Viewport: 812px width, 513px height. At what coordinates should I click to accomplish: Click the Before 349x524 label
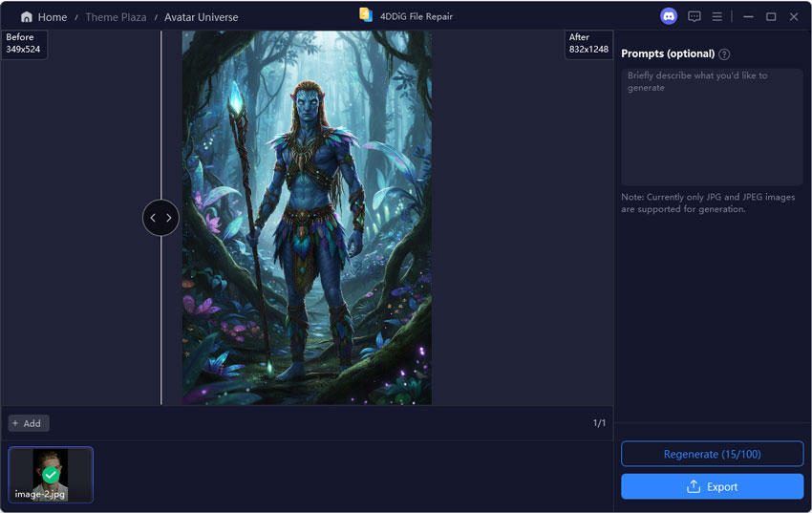[x=23, y=44]
